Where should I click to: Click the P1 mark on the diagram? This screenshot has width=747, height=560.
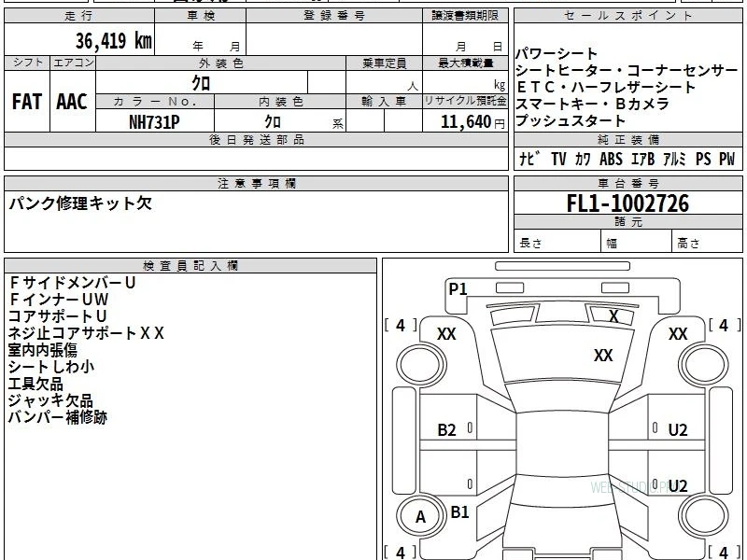(458, 288)
